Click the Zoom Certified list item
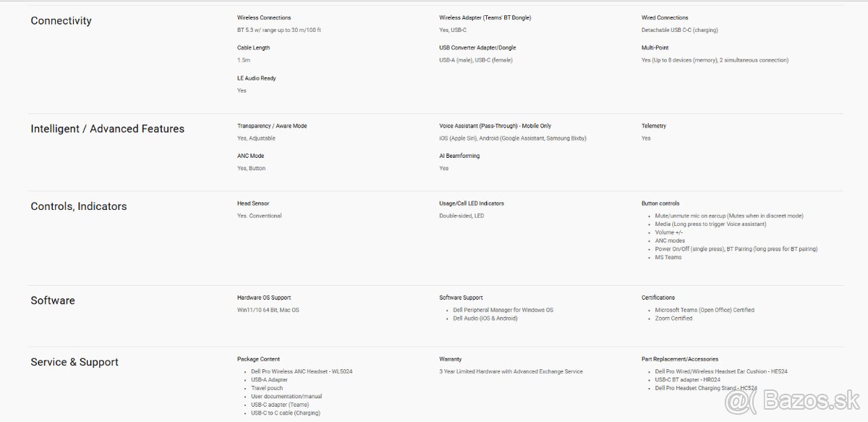The image size is (868, 422). pos(673,318)
